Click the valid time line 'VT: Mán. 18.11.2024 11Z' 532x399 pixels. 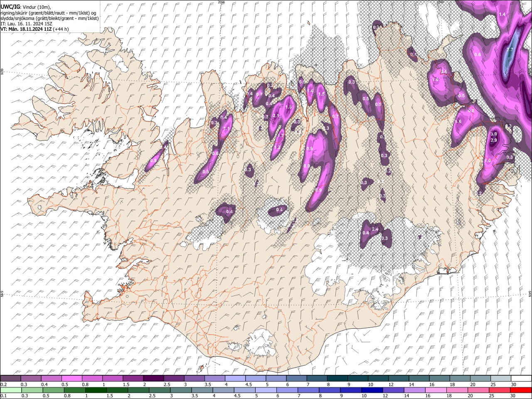pos(26,29)
